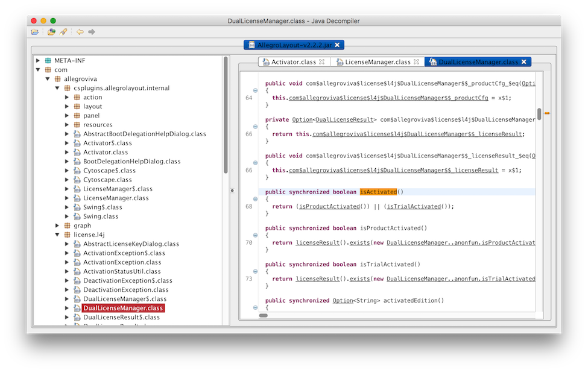The image size is (588, 372).
Task: Click the code editor horizontal scrollbar thumb
Action: (264, 315)
